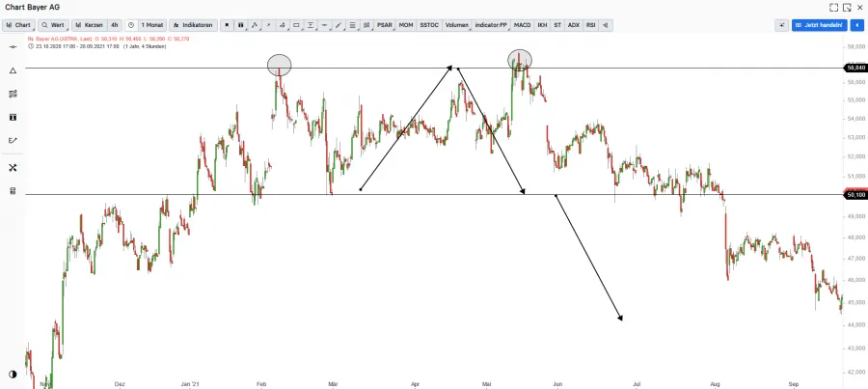The image size is (868, 389).
Task: Toggle the ADX indicator
Action: click(x=574, y=25)
